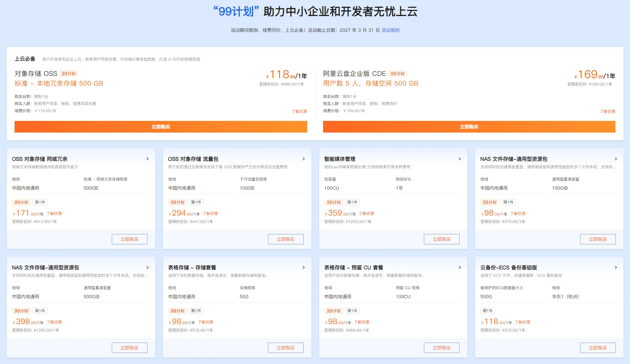Click 立即购买 in NAS 500GiB card
The height and width of the screenshot is (364, 630).
(130, 348)
